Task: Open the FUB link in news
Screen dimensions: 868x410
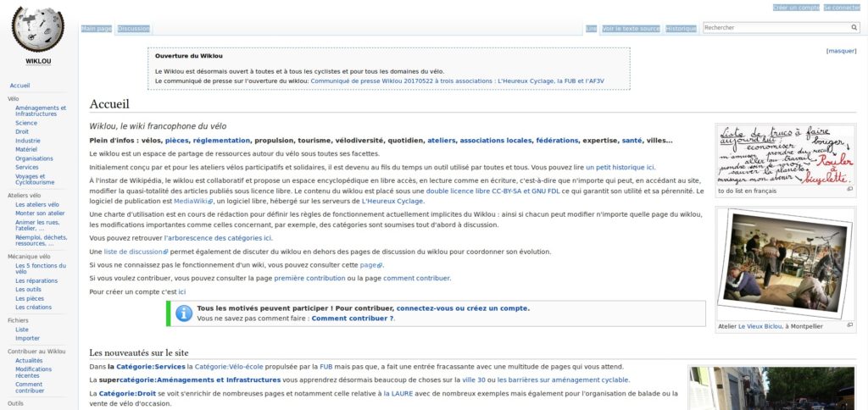Action: tap(326, 367)
